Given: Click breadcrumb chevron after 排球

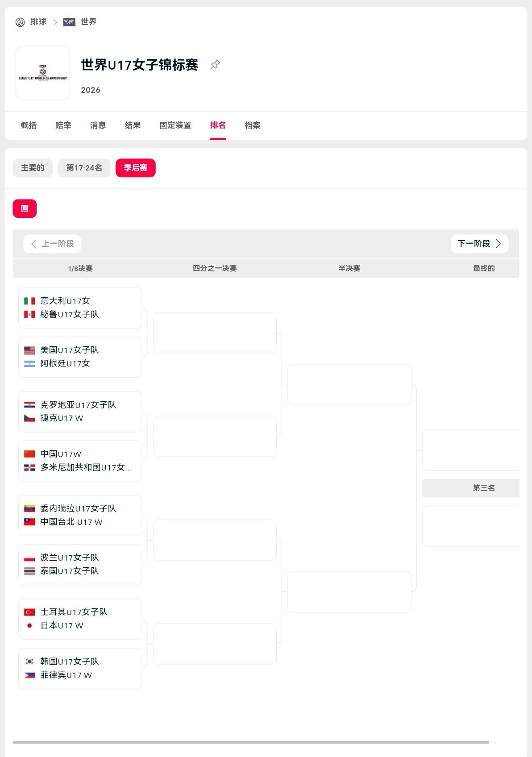Looking at the screenshot, I should tap(55, 22).
